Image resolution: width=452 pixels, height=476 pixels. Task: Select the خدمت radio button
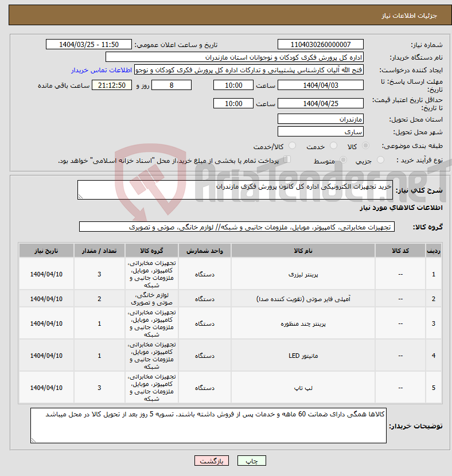coord(333,146)
